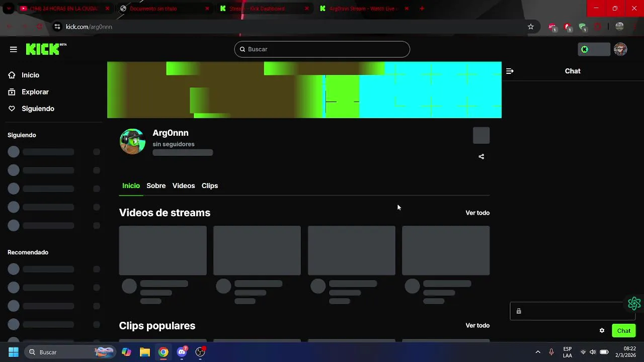The height and width of the screenshot is (362, 644).
Task: Click the share icon on channel profile
Action: 481,156
